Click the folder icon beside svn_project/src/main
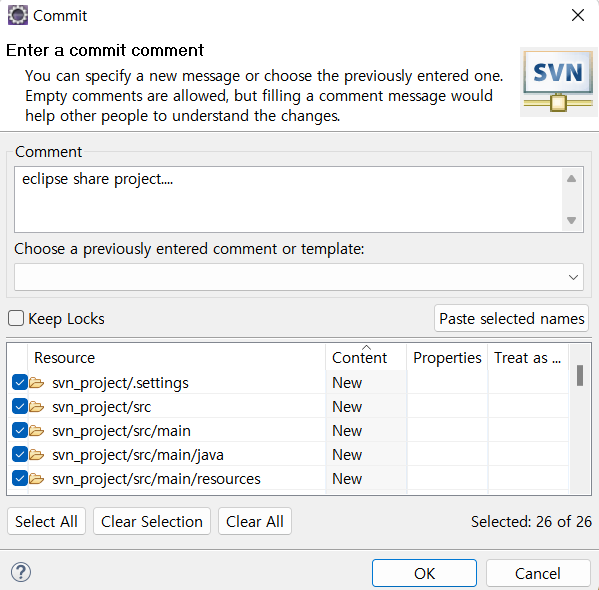The width and height of the screenshot is (599, 590). [37, 431]
